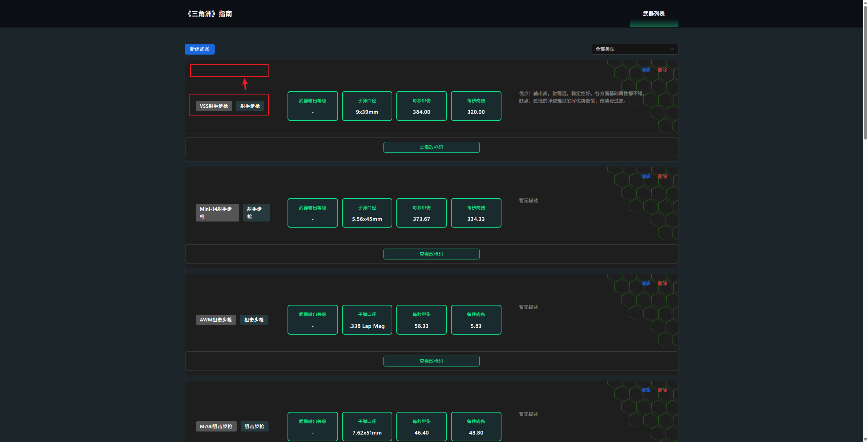Click the .338 Lap Mag caliber box
Image resolution: width=868 pixels, height=442 pixels.
pos(367,320)
